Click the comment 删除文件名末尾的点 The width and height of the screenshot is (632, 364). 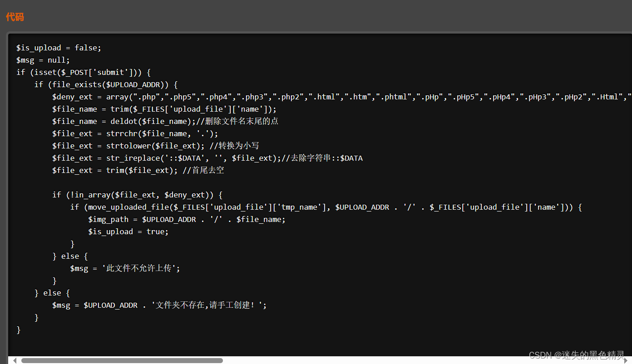click(x=237, y=121)
